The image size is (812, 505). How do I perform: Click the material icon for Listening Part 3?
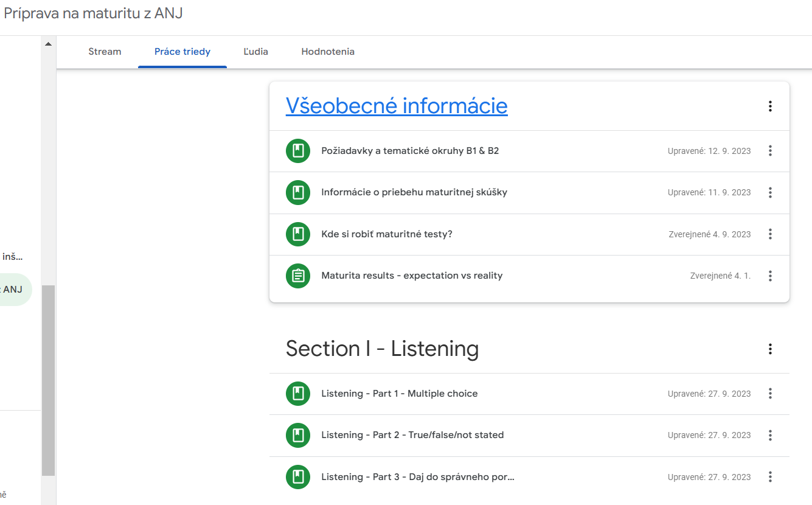[297, 476]
